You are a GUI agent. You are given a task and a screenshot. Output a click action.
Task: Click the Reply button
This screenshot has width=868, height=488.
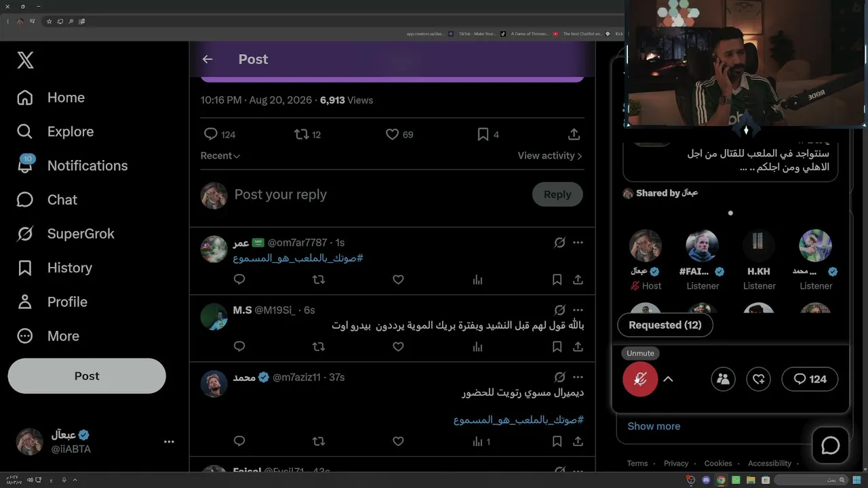[557, 195]
